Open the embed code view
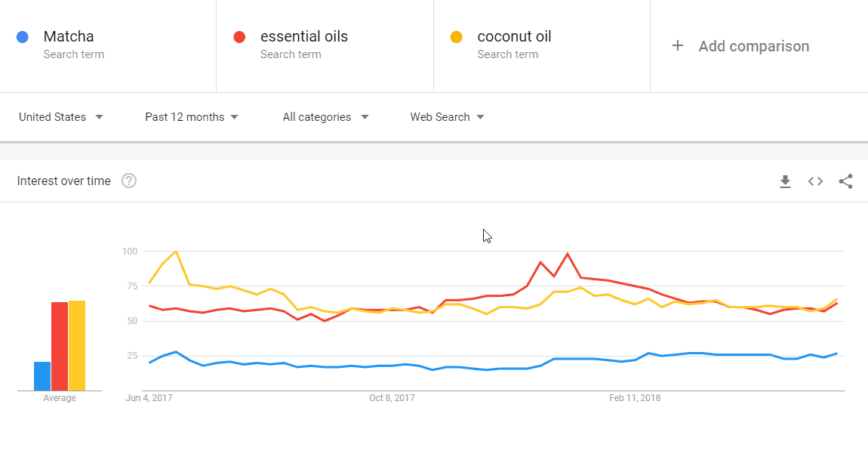This screenshot has width=868, height=454. [x=815, y=181]
